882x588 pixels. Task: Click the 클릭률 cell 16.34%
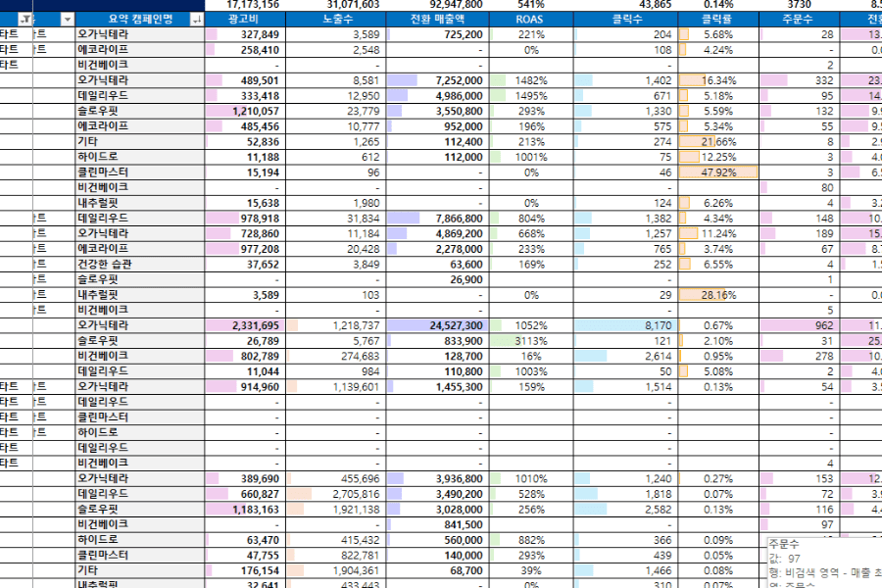point(718,80)
